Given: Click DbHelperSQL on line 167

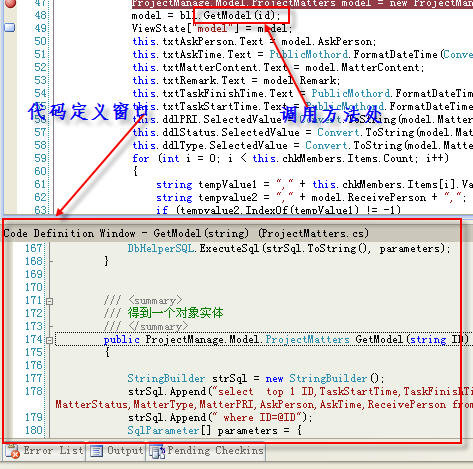Looking at the screenshot, I should pyautogui.click(x=160, y=249).
